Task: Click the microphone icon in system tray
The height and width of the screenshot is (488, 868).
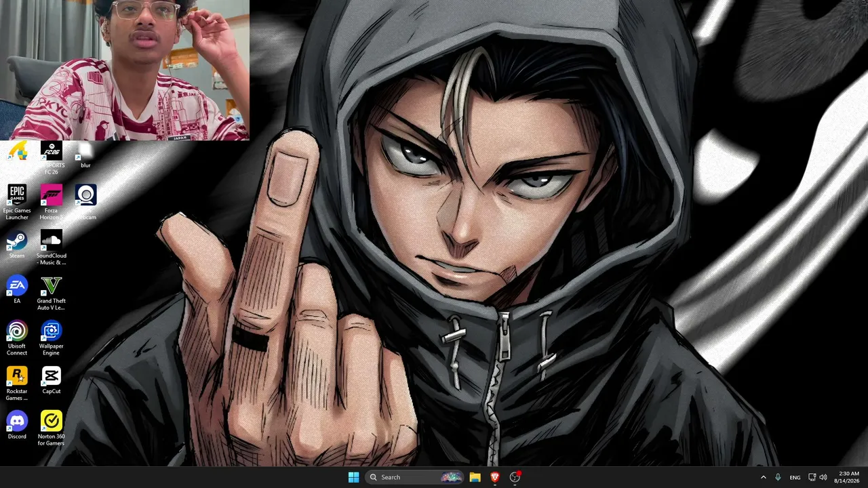Action: pos(778,477)
